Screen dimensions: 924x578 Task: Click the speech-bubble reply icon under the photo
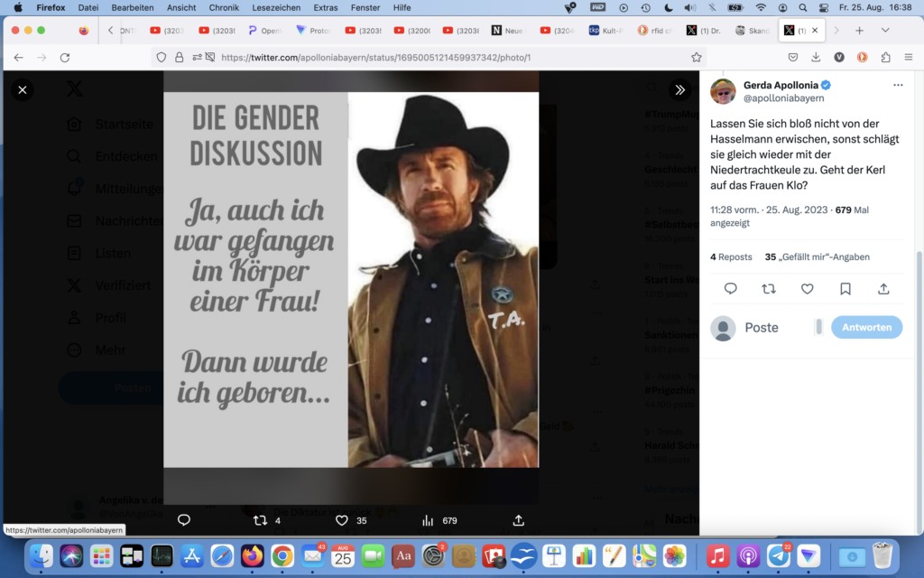point(184,520)
